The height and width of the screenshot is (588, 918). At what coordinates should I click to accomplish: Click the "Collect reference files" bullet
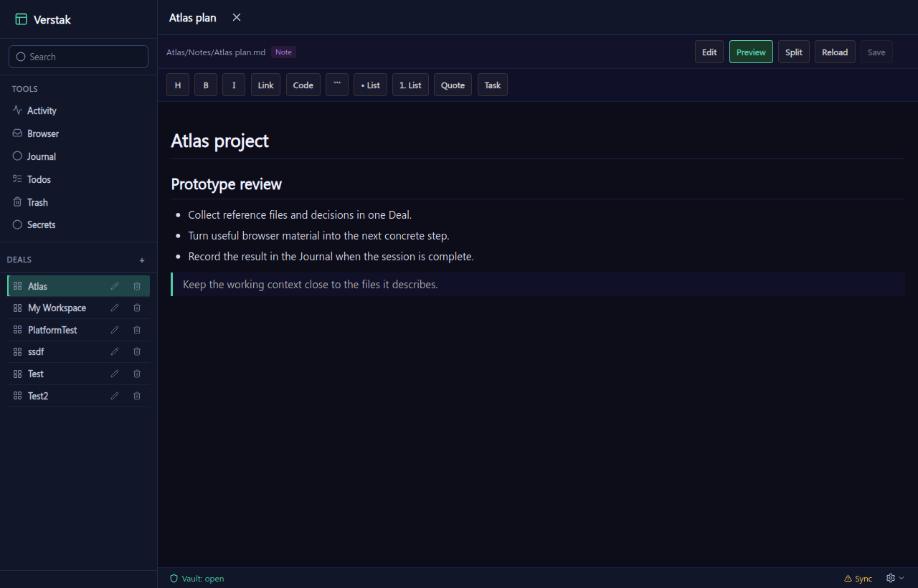[300, 215]
